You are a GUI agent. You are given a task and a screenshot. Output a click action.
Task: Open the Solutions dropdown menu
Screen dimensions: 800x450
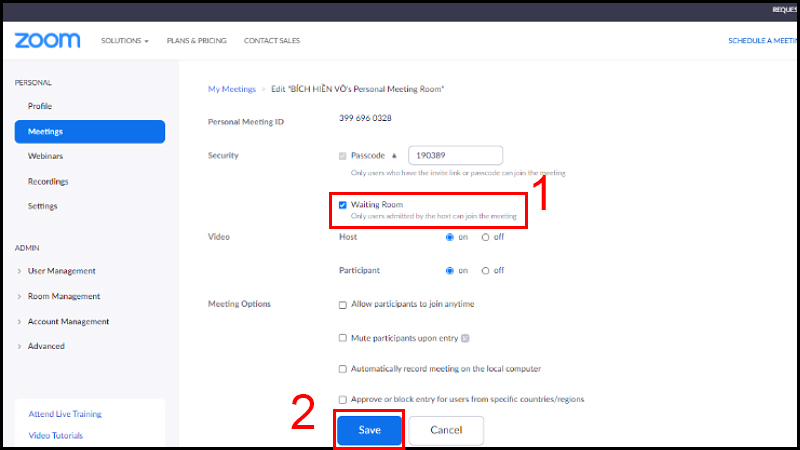124,40
